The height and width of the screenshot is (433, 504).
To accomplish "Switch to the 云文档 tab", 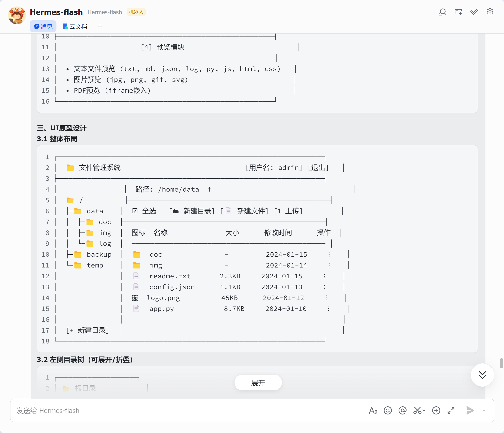I will [x=75, y=26].
